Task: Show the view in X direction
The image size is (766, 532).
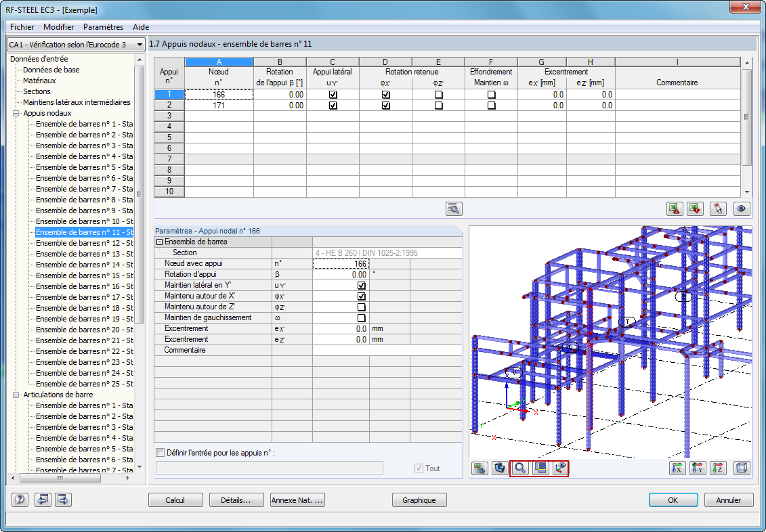Action: click(677, 468)
